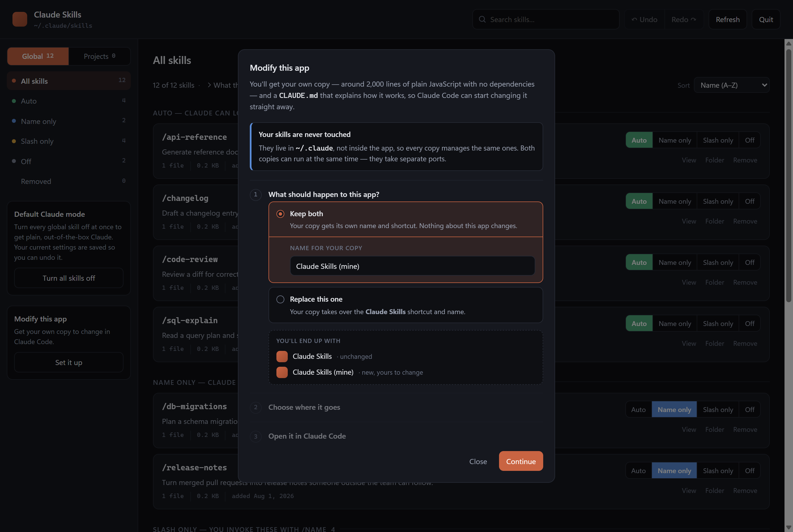Remove the /code-review skill

tap(745, 282)
